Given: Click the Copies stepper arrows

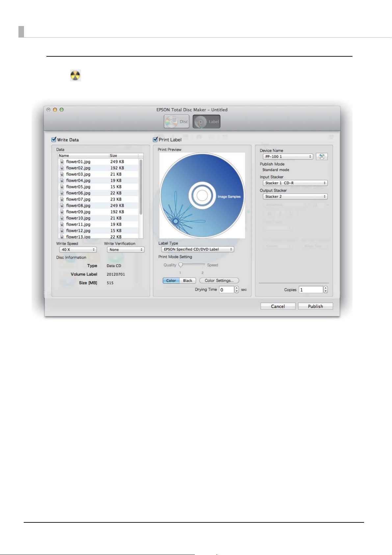Looking at the screenshot, I should pos(326,290).
